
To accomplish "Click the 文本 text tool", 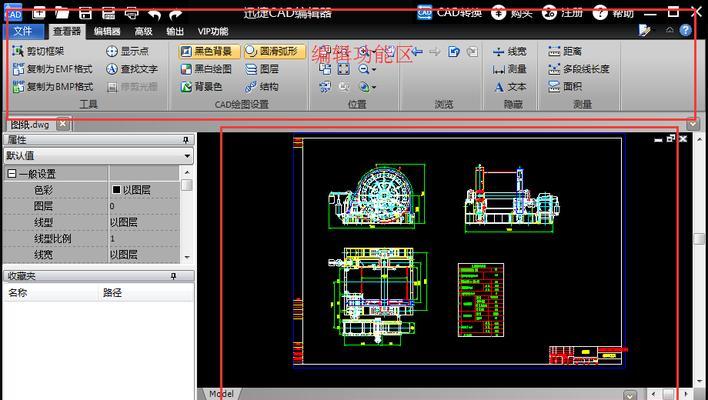I will [x=510, y=87].
